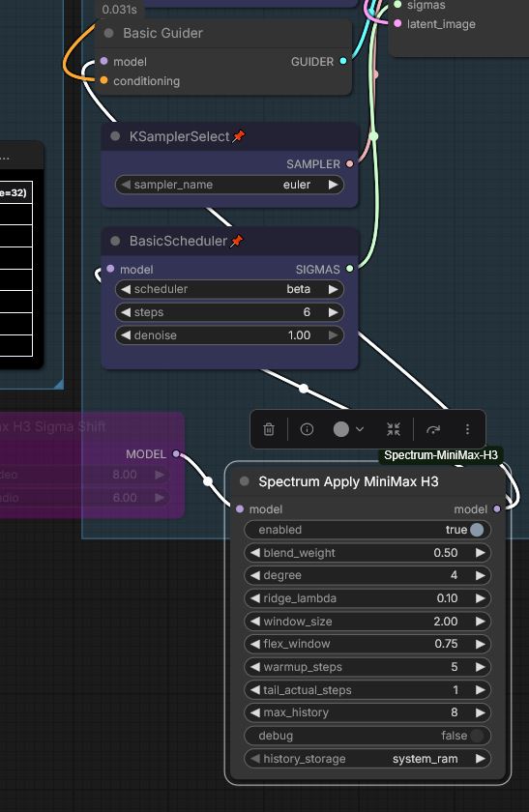Open scheduler beta combo box
The height and width of the screenshot is (812, 529).
[229, 289]
